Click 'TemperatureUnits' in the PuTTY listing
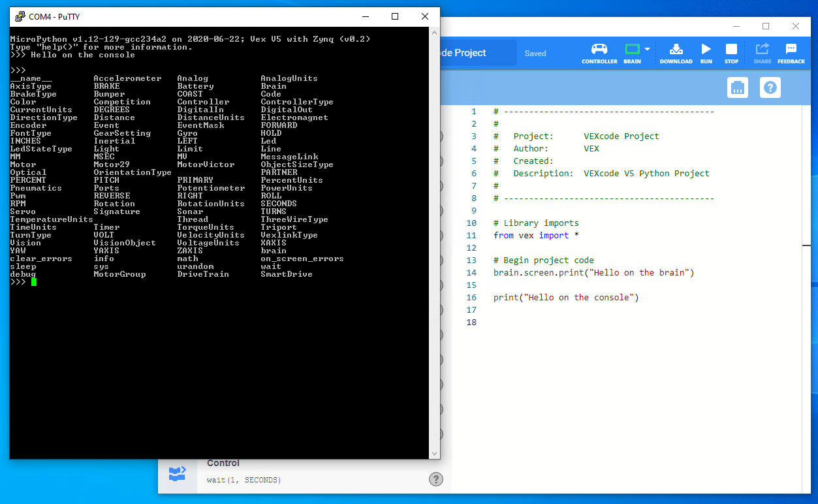 coord(52,219)
